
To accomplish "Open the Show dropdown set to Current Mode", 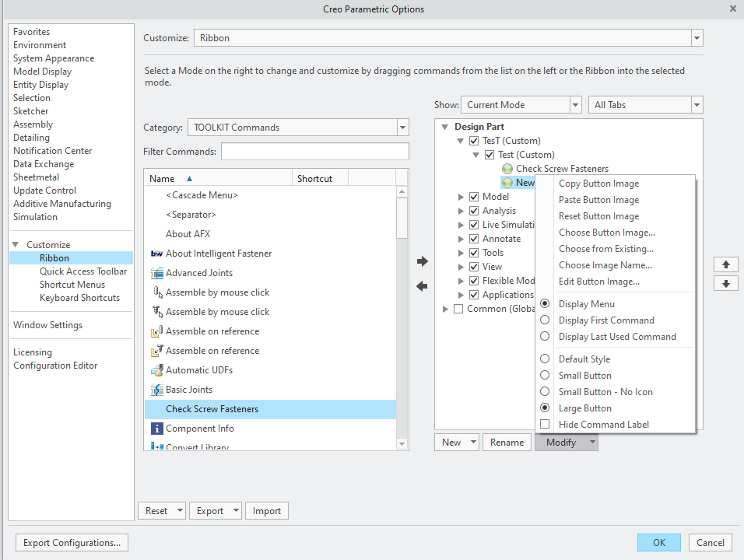I will coord(575,103).
